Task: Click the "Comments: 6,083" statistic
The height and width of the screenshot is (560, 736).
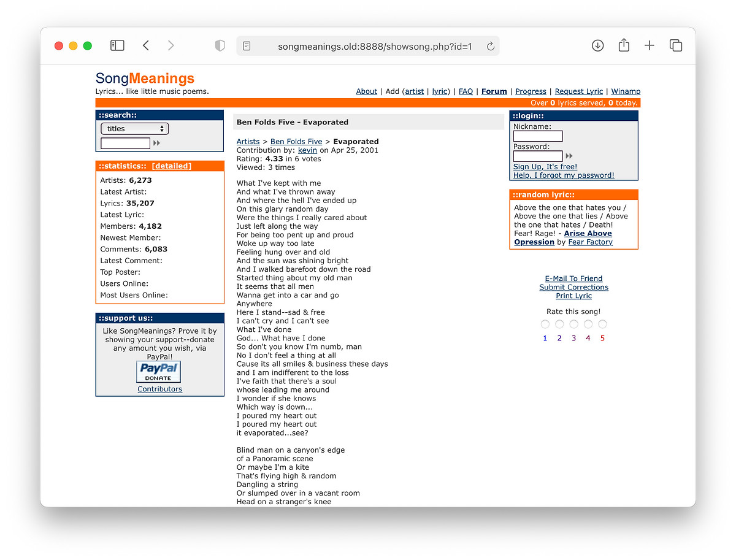Action: tap(134, 249)
